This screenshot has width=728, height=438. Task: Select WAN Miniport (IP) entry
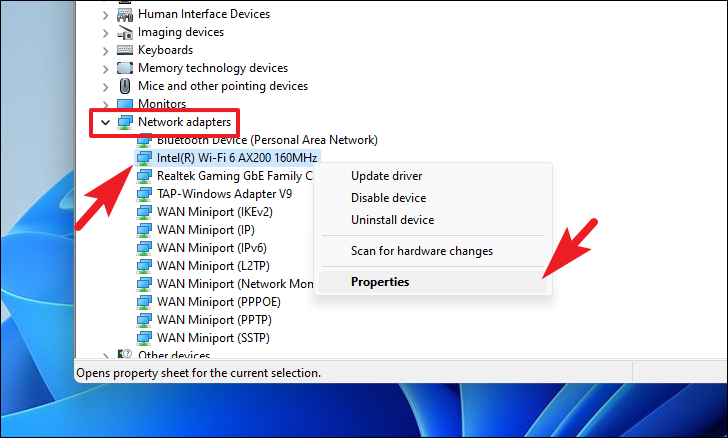click(206, 230)
